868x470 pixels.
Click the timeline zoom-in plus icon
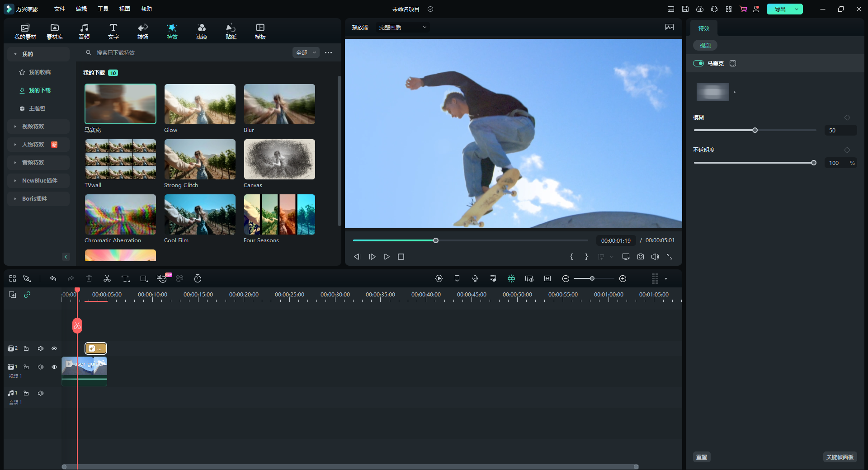click(x=623, y=279)
